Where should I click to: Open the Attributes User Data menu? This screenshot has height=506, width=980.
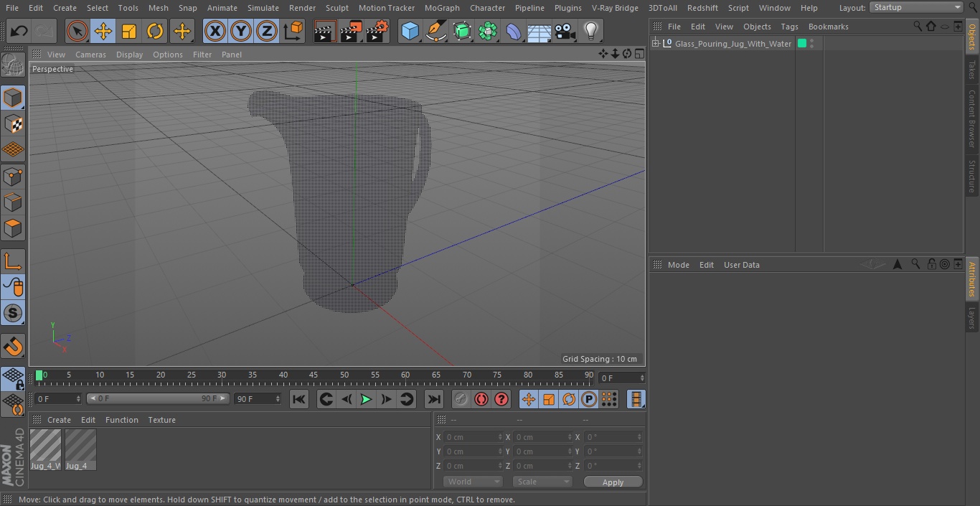point(741,265)
